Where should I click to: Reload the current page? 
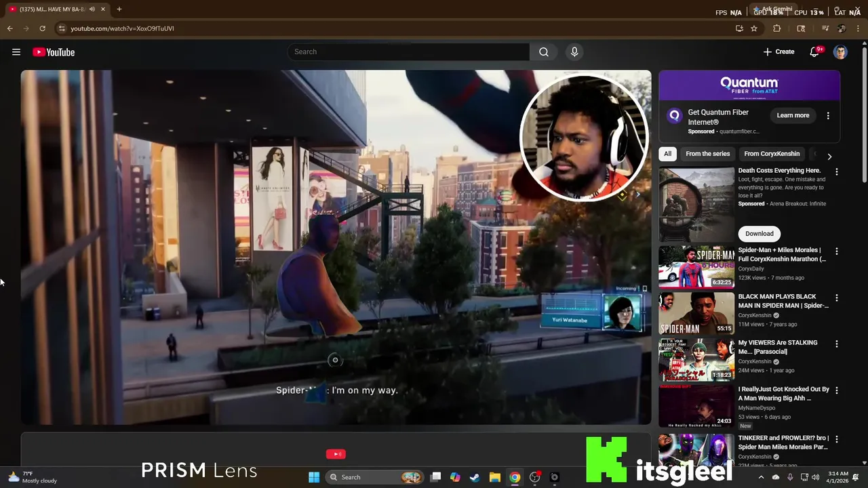pyautogui.click(x=42, y=28)
